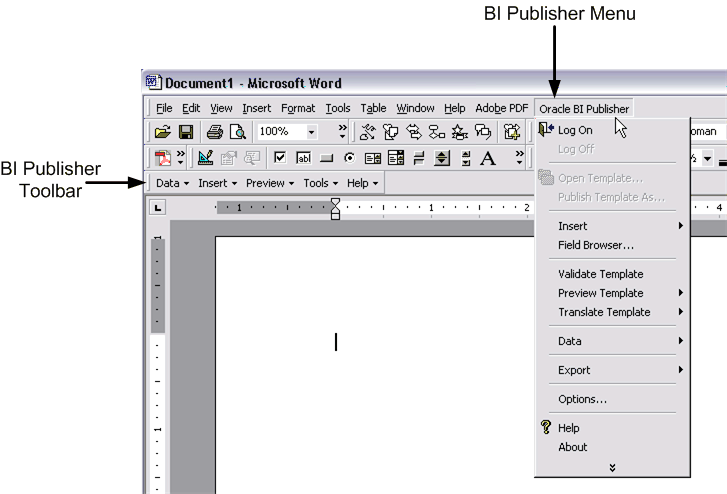Insert a Text Box 'abl' control
This screenshot has height=494, width=727.
pos(303,158)
